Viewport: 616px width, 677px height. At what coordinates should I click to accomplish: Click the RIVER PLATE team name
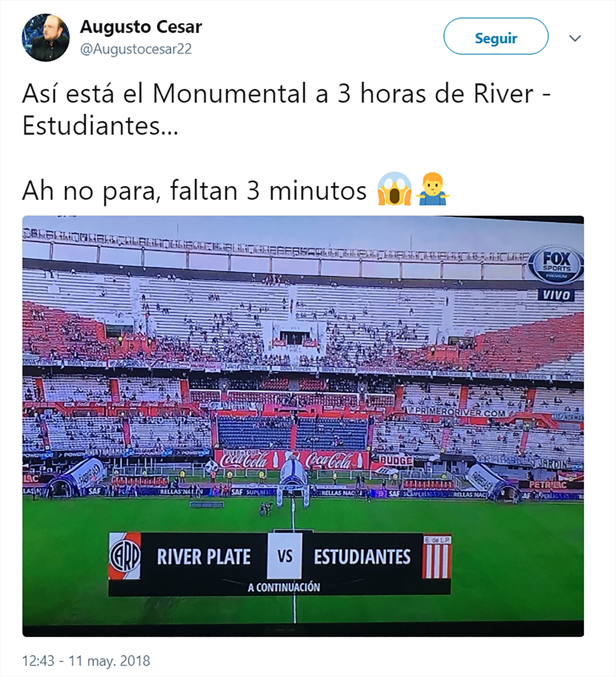[203, 557]
